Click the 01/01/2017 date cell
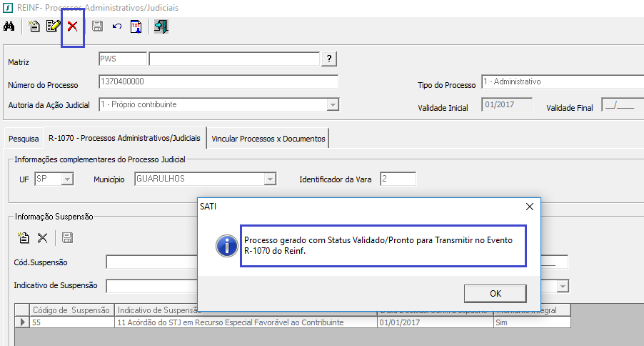 pyautogui.click(x=435, y=322)
